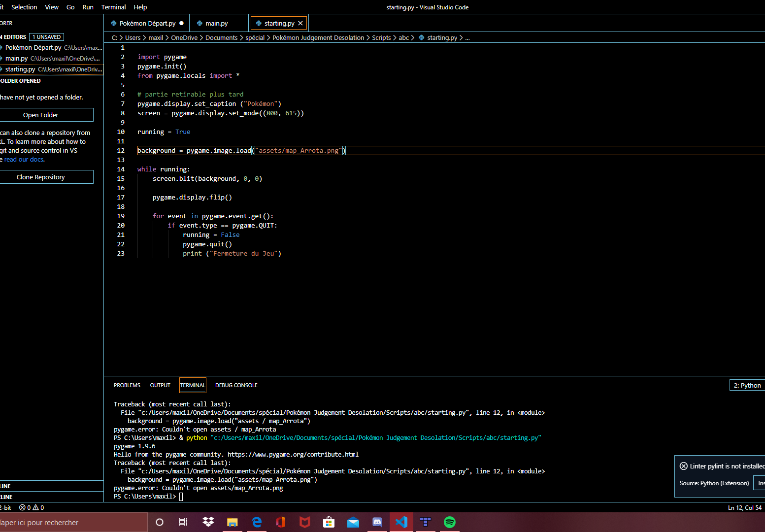The image size is (765, 532).
Task: Open the terminal selector showing 2: Python
Action: pos(748,385)
